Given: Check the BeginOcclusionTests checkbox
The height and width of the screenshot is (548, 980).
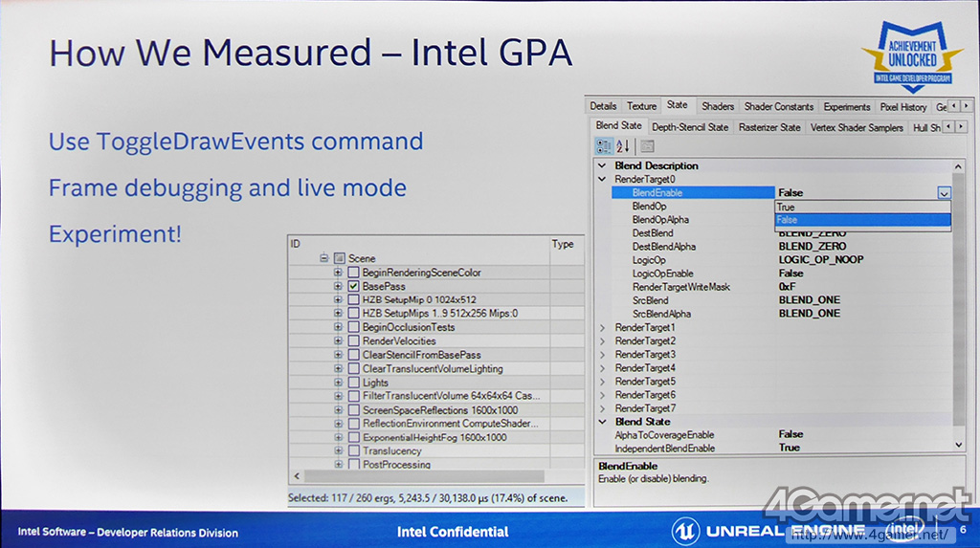Looking at the screenshot, I should coord(354,327).
